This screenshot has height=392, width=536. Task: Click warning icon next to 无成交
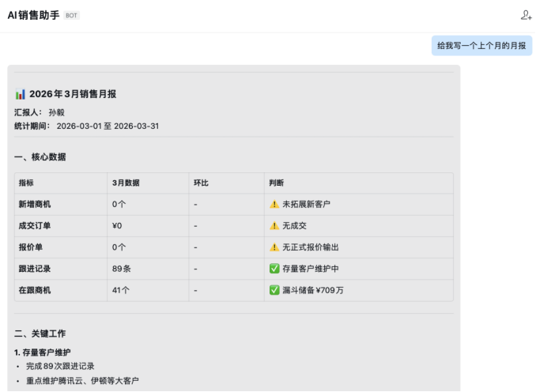tap(274, 226)
